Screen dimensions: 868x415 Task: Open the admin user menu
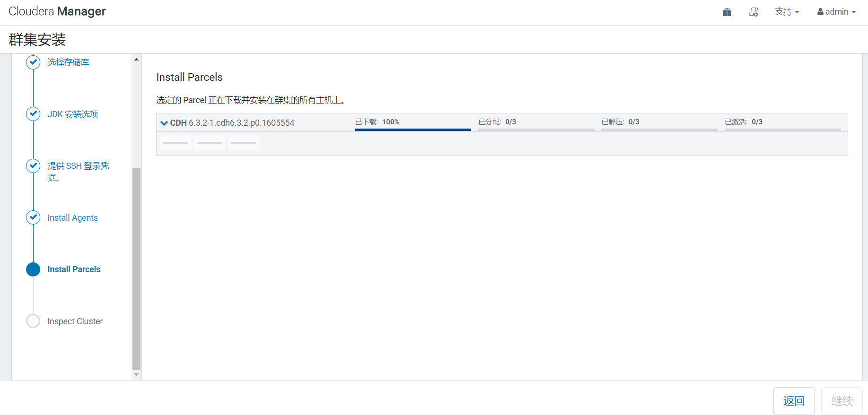click(x=836, y=12)
